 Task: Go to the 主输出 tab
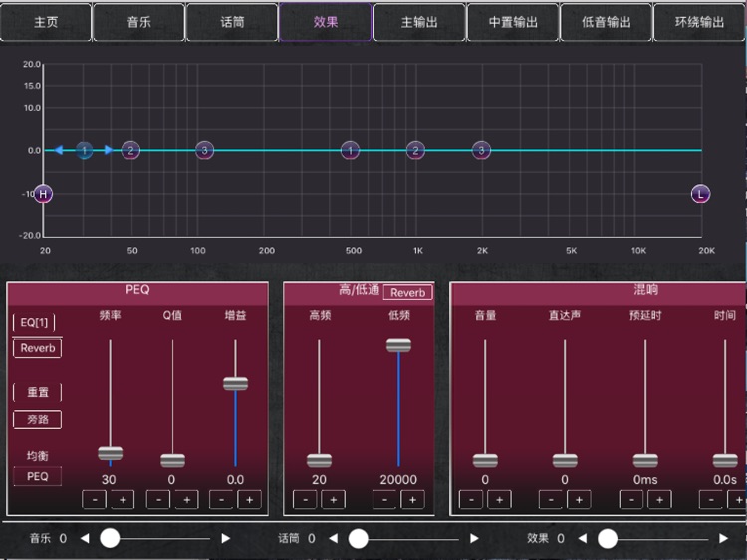point(419,22)
